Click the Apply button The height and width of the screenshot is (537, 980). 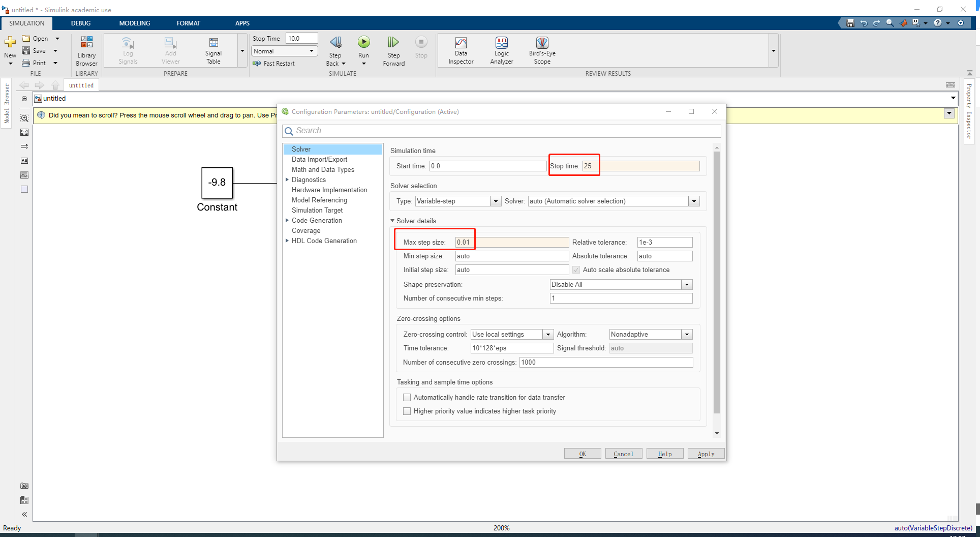coord(706,453)
